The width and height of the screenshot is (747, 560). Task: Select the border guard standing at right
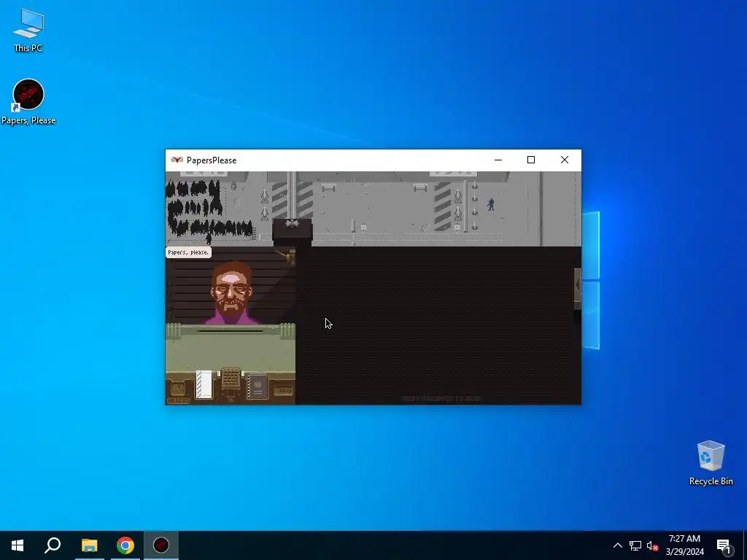[491, 204]
